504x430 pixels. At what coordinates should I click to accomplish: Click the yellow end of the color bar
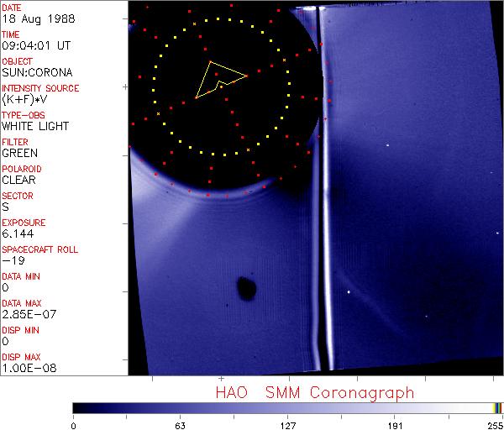click(x=497, y=407)
